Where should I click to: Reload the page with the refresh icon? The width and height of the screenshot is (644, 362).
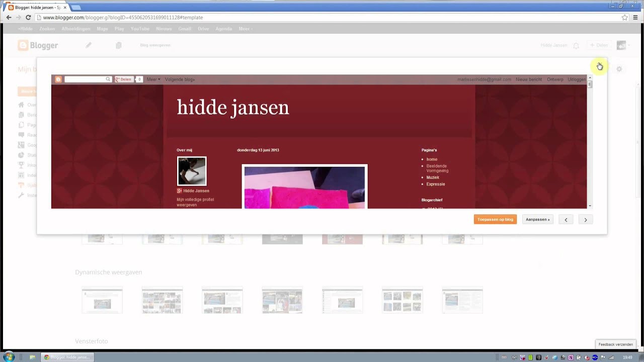pos(28,17)
